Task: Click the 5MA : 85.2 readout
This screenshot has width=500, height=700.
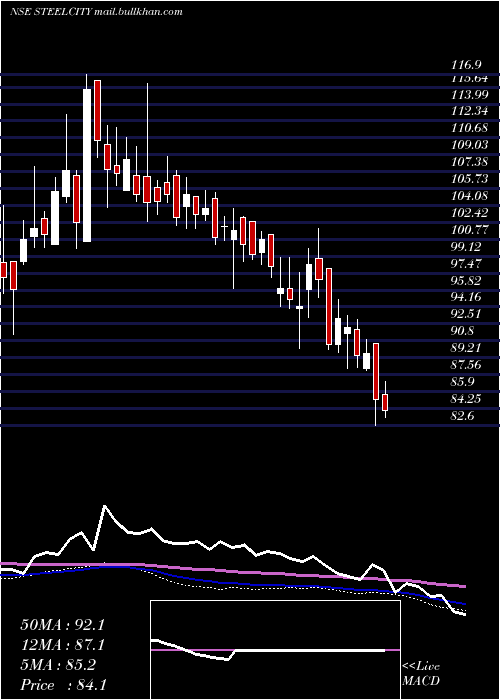Action: click(x=58, y=665)
